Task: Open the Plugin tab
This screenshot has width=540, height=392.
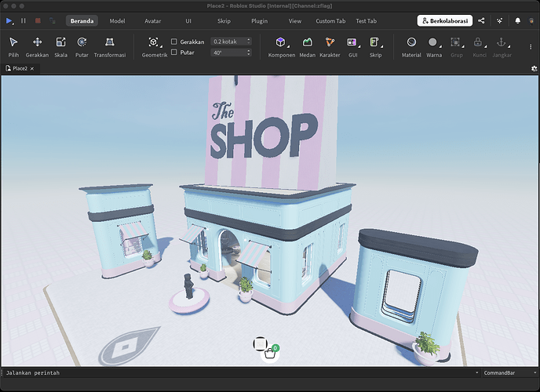Action: pos(259,21)
